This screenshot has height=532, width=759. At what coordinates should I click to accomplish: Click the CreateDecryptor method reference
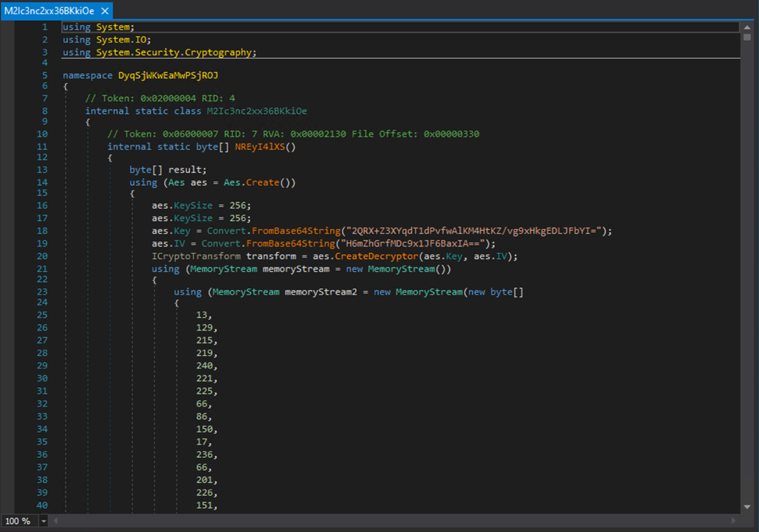click(x=376, y=256)
